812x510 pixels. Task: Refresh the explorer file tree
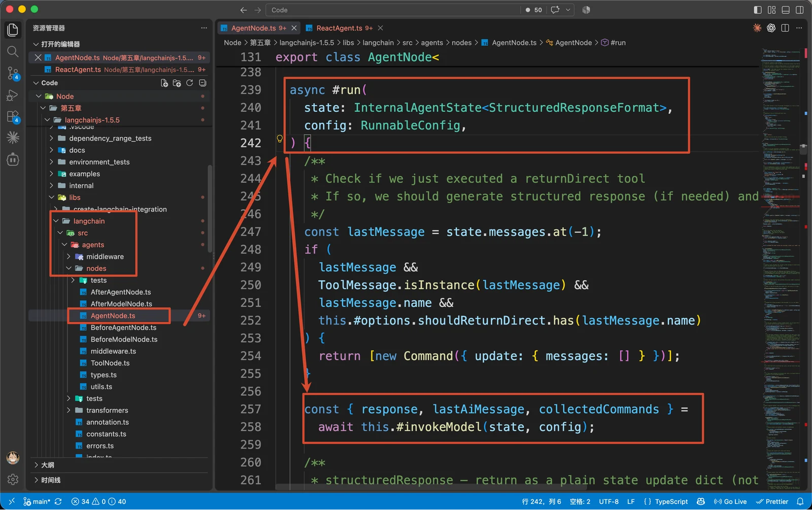coord(189,83)
